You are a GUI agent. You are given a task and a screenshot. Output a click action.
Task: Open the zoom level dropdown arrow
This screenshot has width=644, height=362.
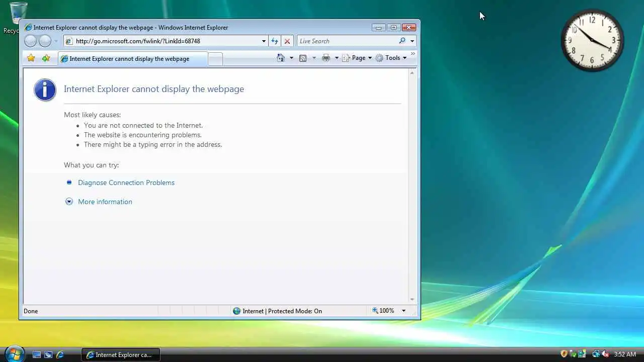click(404, 311)
